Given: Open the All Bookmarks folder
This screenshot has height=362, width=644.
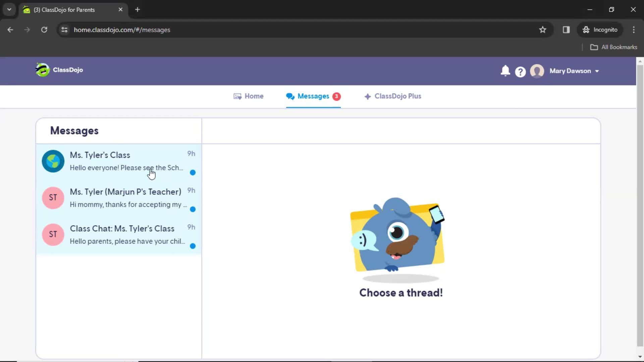Looking at the screenshot, I should coord(613,47).
